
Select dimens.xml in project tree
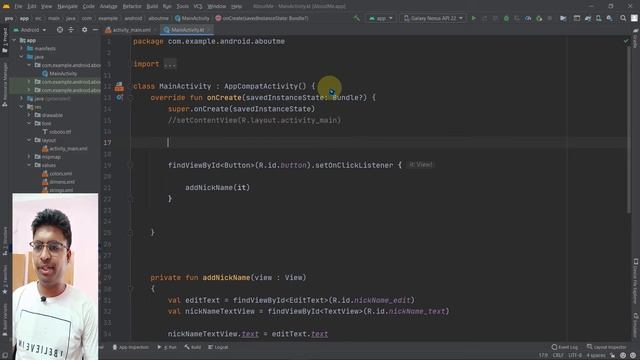[58, 182]
